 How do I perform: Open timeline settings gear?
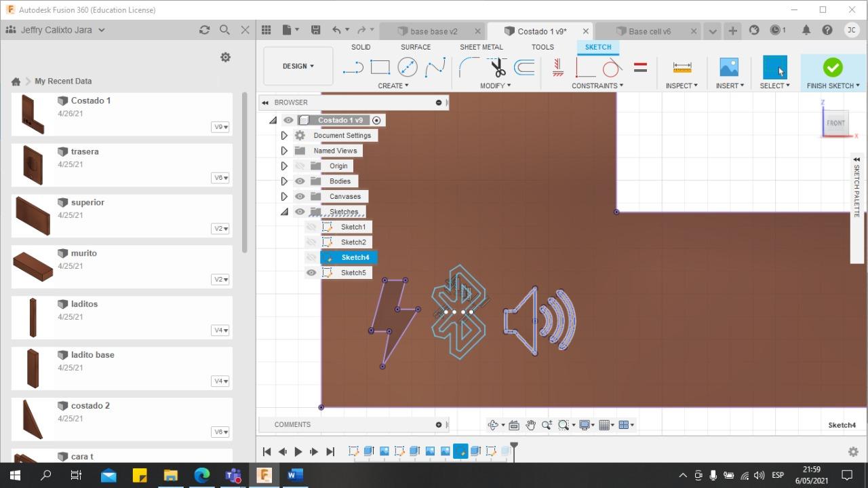(853, 451)
